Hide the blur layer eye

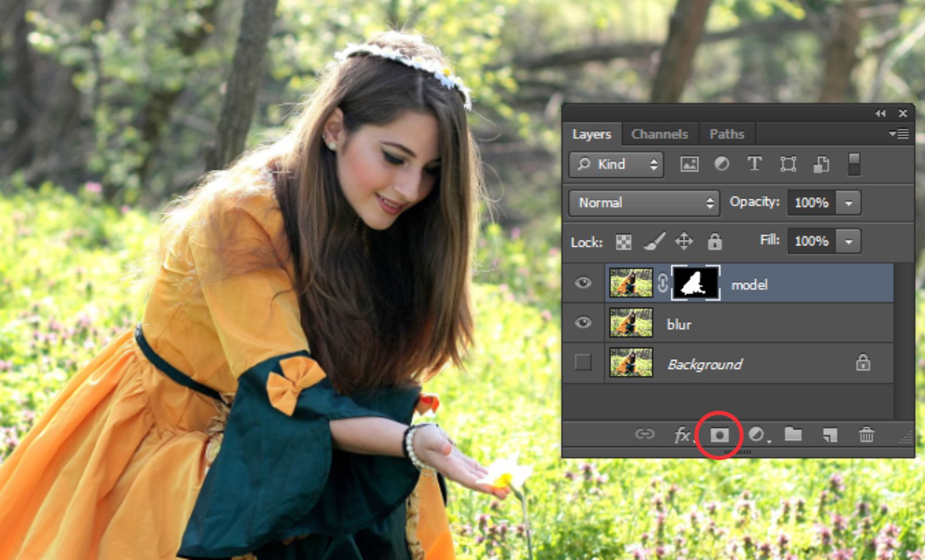(x=583, y=323)
